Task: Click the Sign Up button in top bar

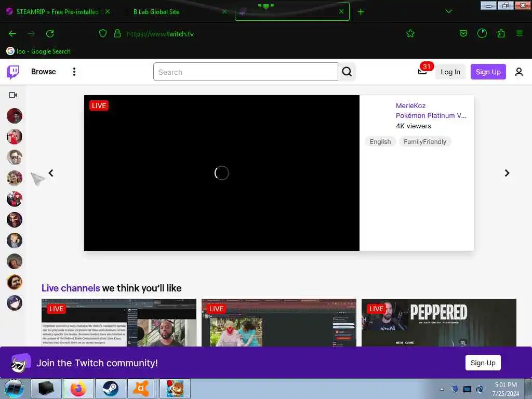Action: [x=488, y=72]
